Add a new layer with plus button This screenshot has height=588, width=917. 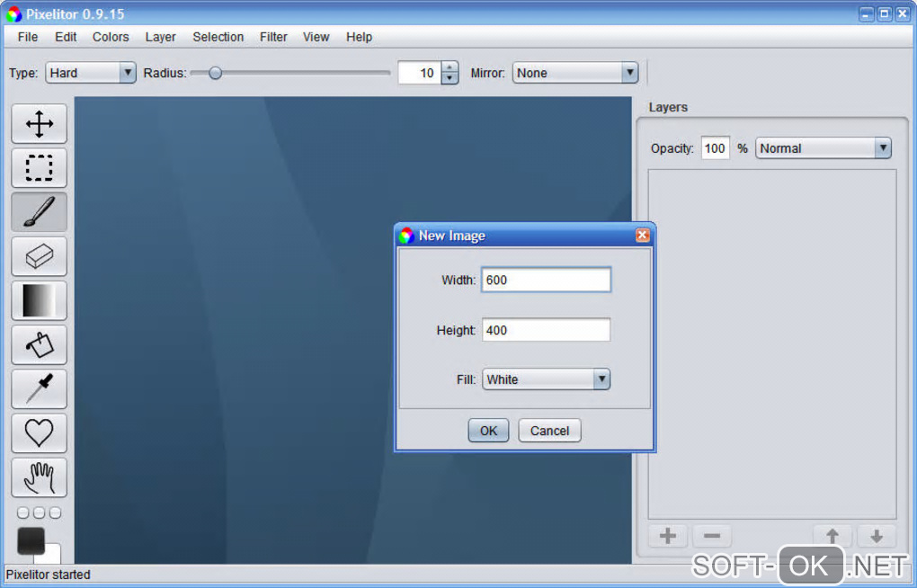click(x=668, y=536)
